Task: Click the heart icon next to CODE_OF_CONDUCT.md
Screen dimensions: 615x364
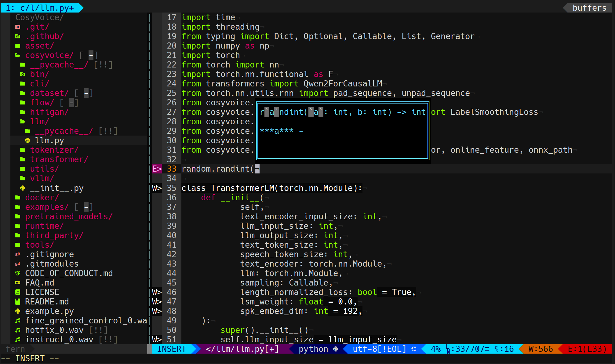Action: click(x=17, y=273)
